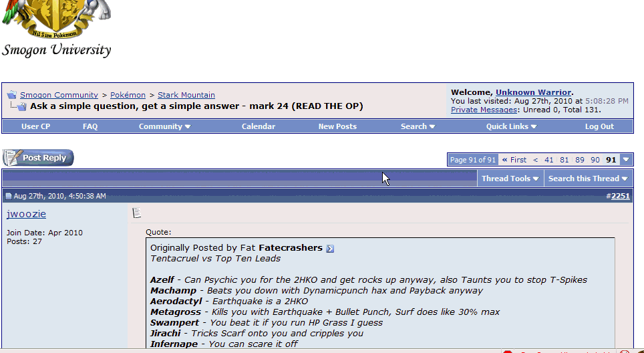
Task: Click 'Join Date: Apr 2010' text
Action: (x=44, y=233)
